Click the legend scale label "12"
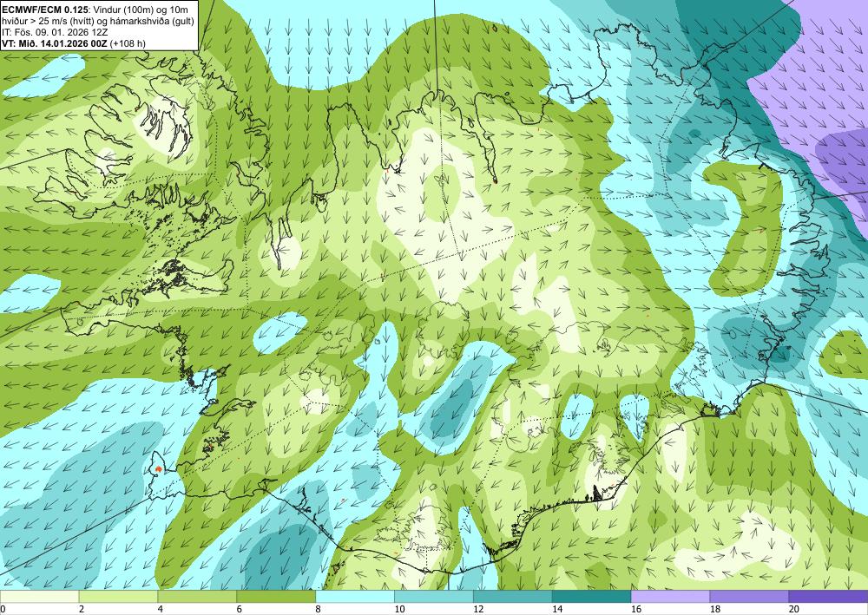 click(x=478, y=610)
